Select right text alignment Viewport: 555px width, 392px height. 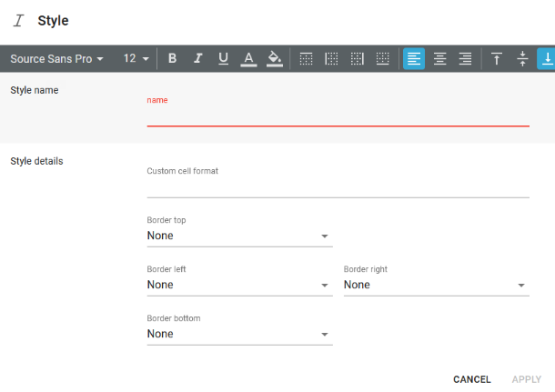[x=466, y=58]
